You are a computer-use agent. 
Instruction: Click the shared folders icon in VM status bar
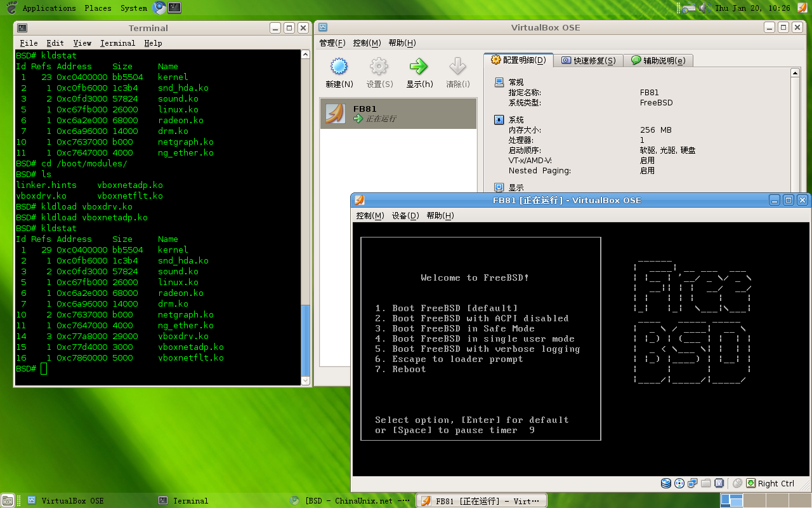706,483
